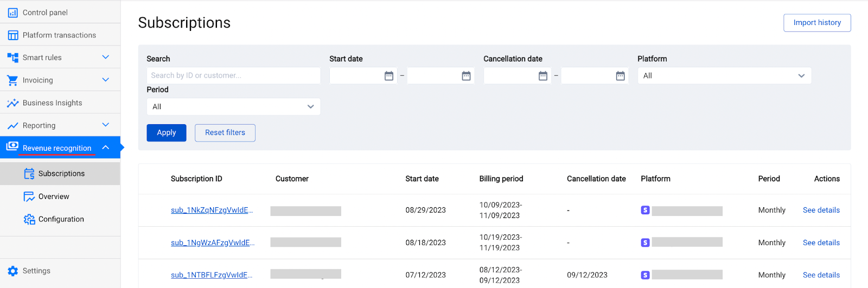Click the Import history button
Image resolution: width=868 pixels, height=288 pixels.
click(x=816, y=23)
